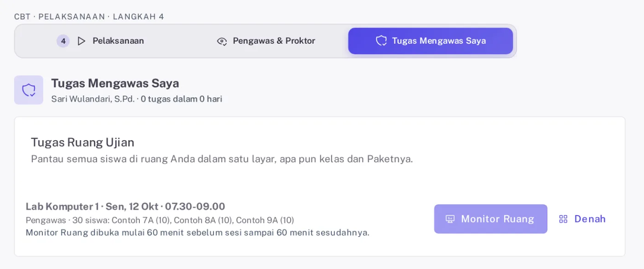644x269 pixels.
Task: Click the grid icon next to Denah
Action: (563, 219)
